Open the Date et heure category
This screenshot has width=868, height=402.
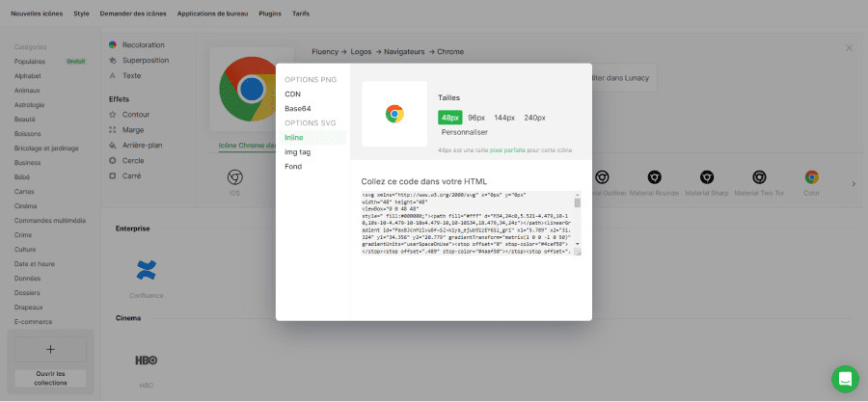pos(35,264)
